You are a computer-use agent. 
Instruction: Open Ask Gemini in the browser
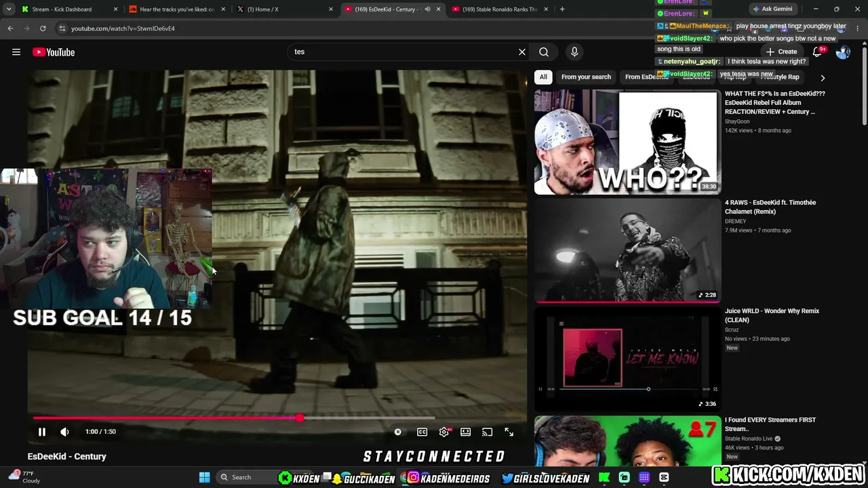pyautogui.click(x=772, y=9)
